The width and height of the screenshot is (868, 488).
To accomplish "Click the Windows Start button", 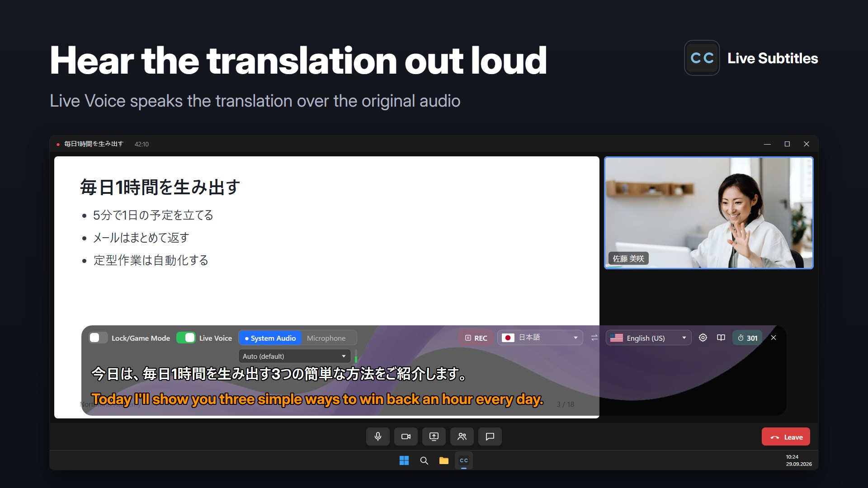I will click(404, 460).
